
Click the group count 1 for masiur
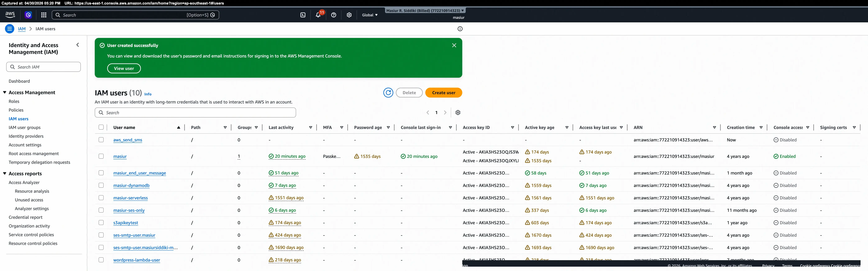(239, 156)
